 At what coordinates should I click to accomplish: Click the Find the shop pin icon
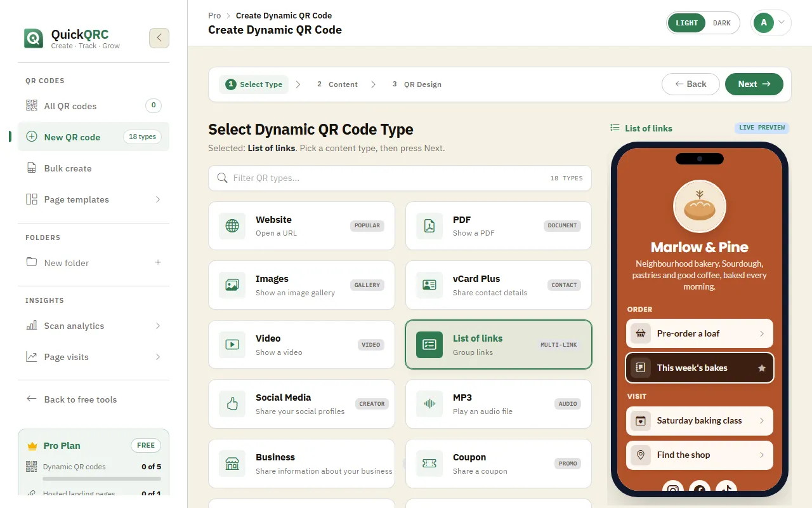click(641, 455)
